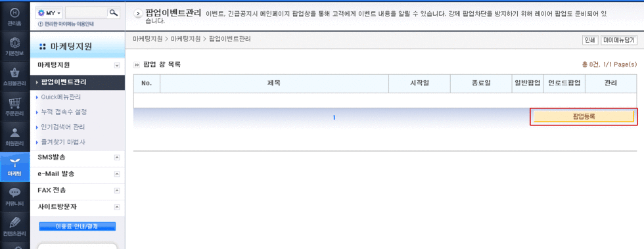Image resolution: width=644 pixels, height=249 pixels.
Task: Click the magnifier search icon
Action: coord(114,13)
